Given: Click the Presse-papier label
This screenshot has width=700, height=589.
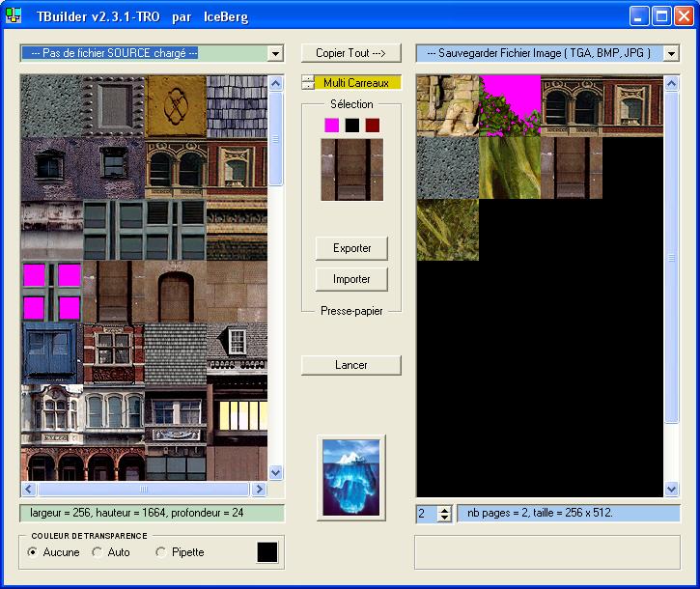Looking at the screenshot, I should point(351,311).
